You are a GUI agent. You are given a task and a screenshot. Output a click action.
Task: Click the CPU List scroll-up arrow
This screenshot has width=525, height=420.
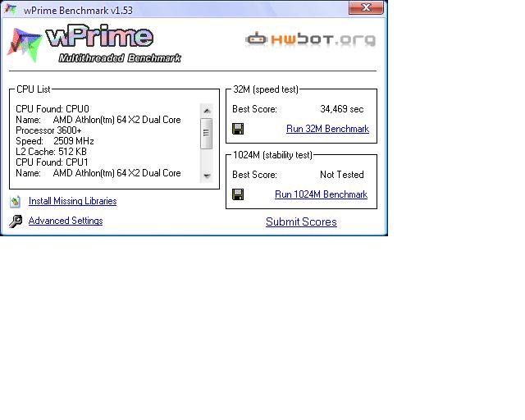207,111
